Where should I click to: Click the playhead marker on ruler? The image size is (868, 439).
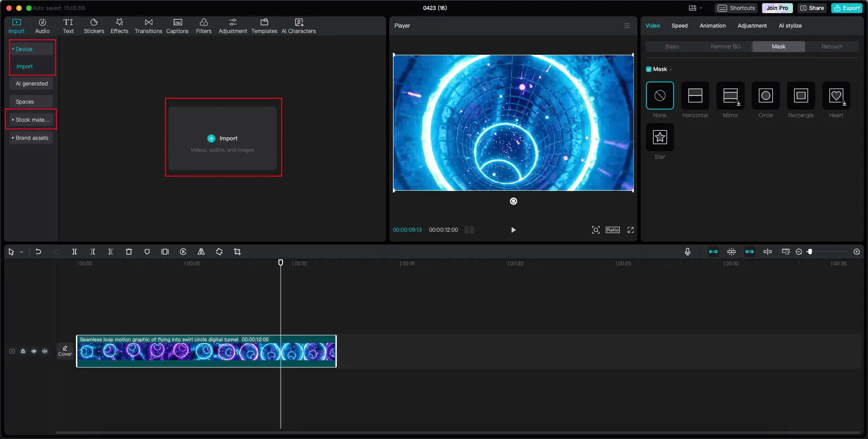click(x=280, y=262)
